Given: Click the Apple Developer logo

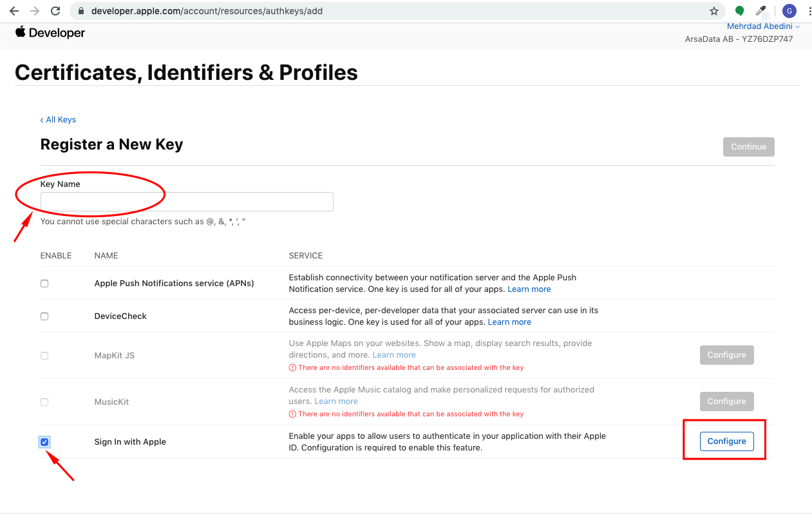Looking at the screenshot, I should click(x=50, y=33).
